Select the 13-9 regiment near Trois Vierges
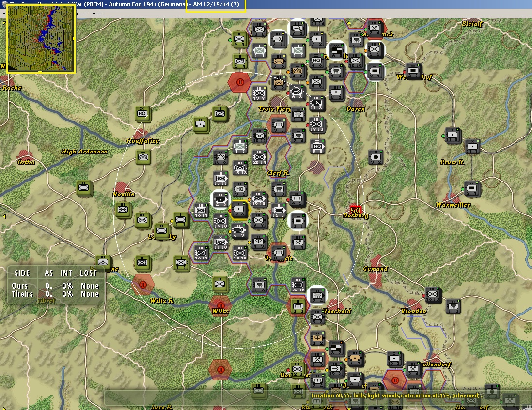 click(259, 93)
